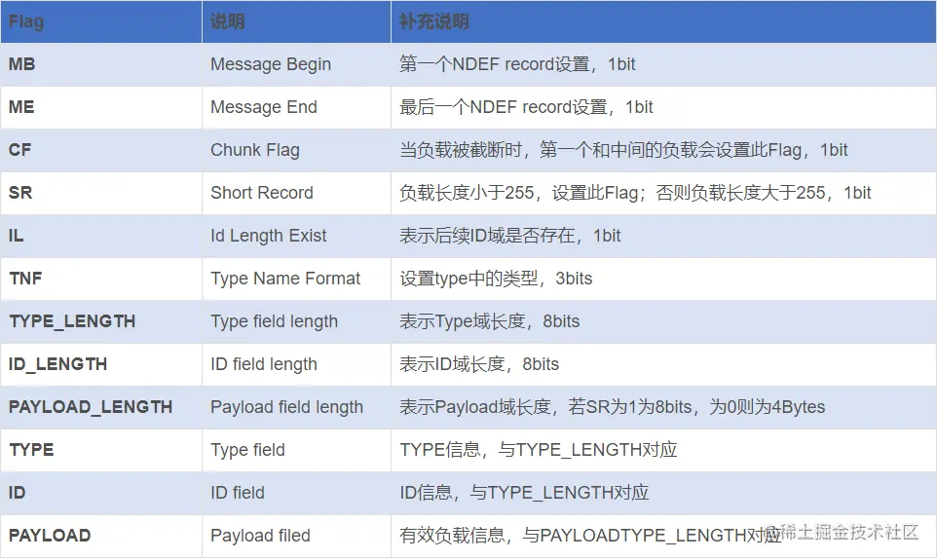Click the '表示Type域长度，8bits' cell
Viewport: 937px width, 560px height.
(x=664, y=321)
